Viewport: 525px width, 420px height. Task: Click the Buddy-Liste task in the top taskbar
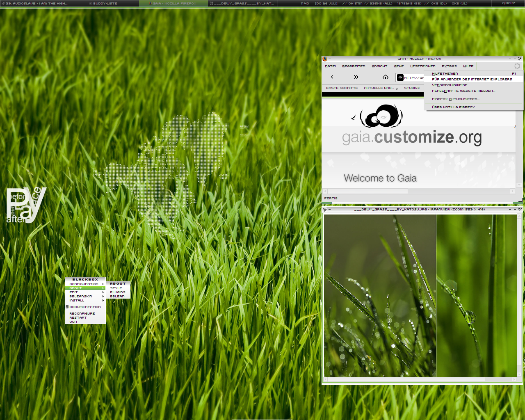105,3
